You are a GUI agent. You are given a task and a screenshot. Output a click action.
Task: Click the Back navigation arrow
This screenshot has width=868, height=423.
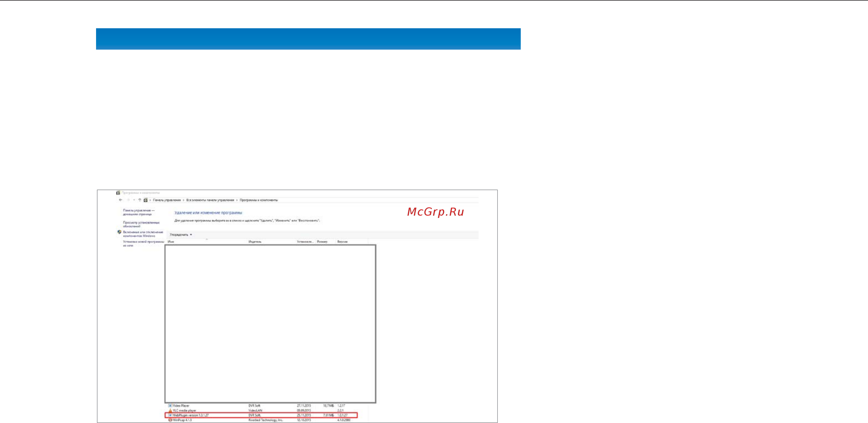pyautogui.click(x=120, y=200)
